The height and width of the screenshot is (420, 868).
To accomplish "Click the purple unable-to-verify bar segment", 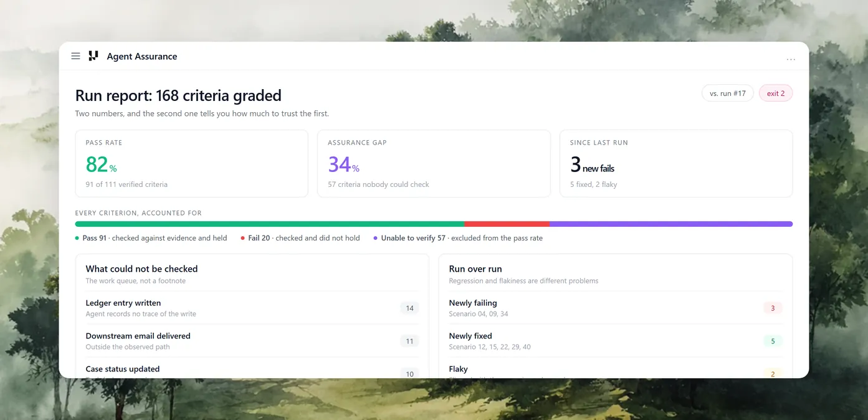I will [671, 224].
